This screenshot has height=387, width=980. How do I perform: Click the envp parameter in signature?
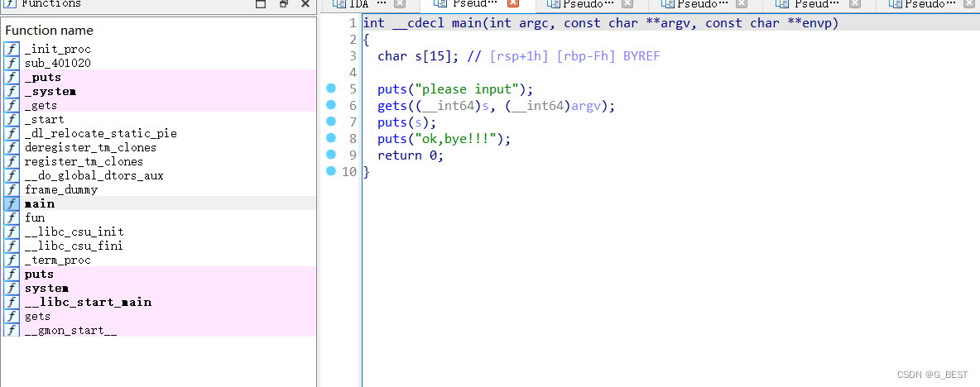coord(815,23)
